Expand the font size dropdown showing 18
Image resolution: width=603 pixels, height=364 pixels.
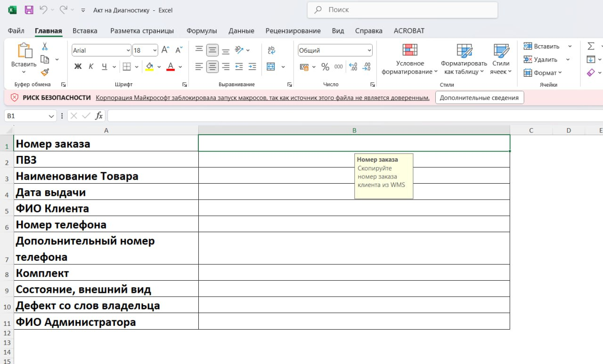[x=155, y=50]
